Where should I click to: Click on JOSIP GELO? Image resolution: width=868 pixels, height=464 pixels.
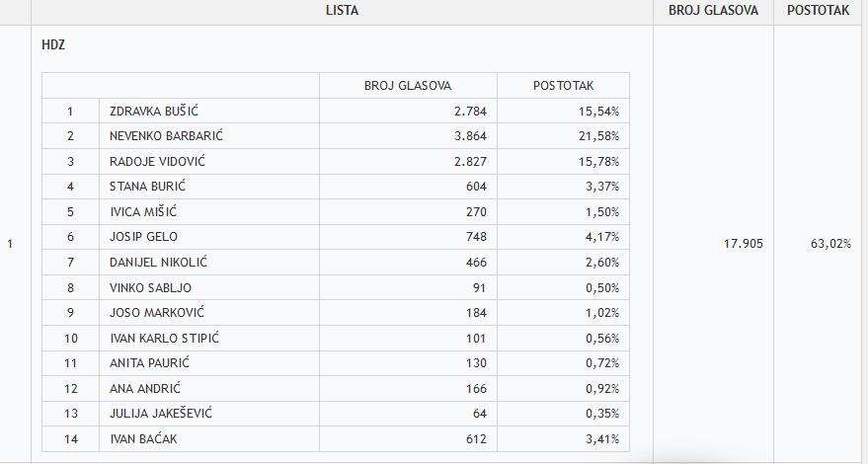point(143,236)
